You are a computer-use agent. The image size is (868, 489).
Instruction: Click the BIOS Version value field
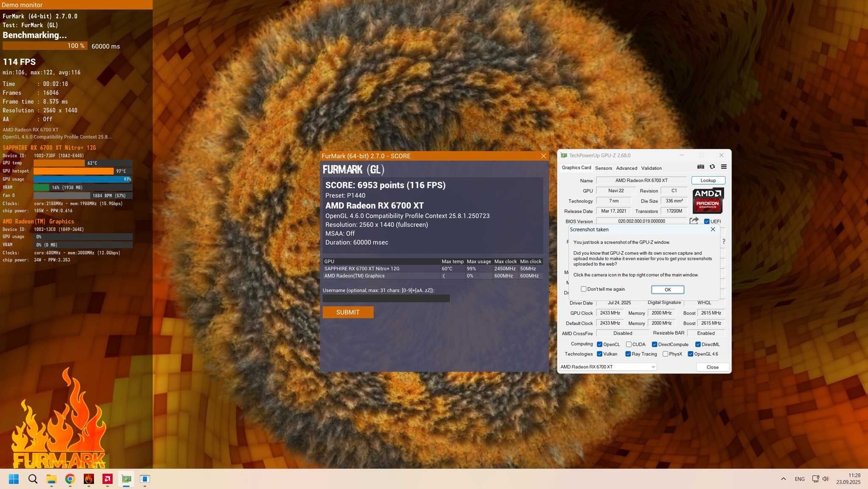[x=641, y=221]
